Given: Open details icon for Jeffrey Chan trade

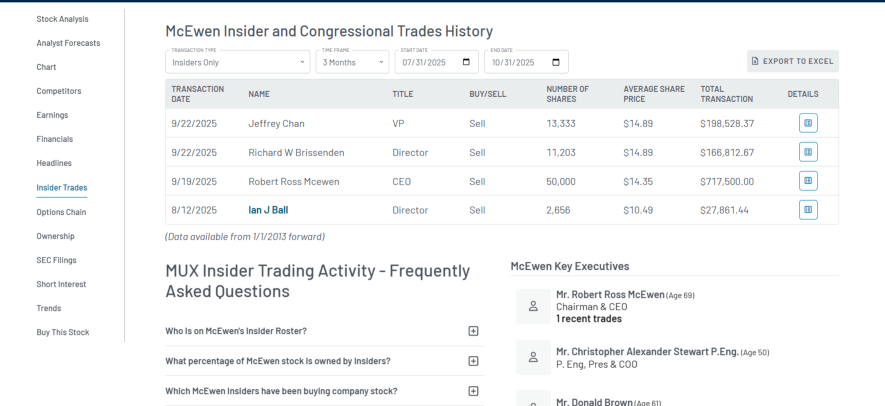Looking at the screenshot, I should tap(809, 123).
